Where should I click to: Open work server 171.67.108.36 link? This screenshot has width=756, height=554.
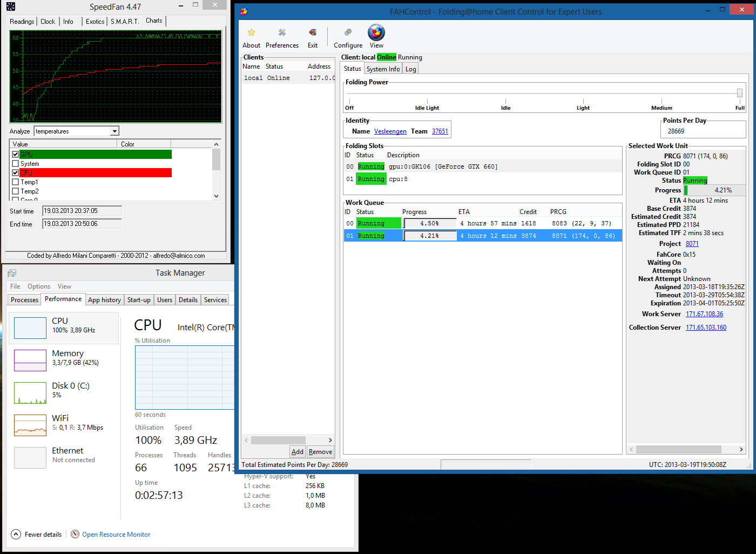tap(704, 314)
